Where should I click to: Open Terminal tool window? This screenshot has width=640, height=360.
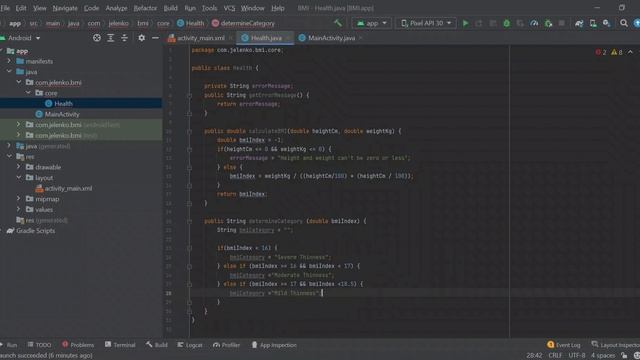coord(120,345)
